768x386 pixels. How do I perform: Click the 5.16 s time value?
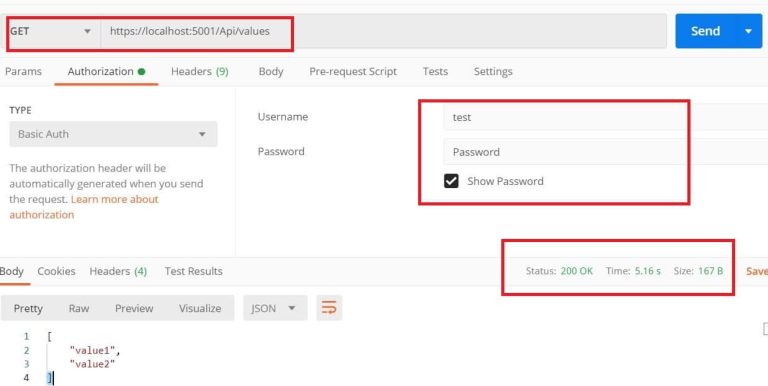point(648,271)
